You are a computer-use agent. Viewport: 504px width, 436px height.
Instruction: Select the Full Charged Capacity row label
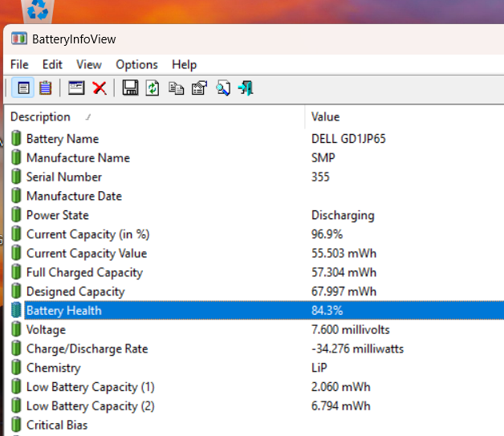84,273
